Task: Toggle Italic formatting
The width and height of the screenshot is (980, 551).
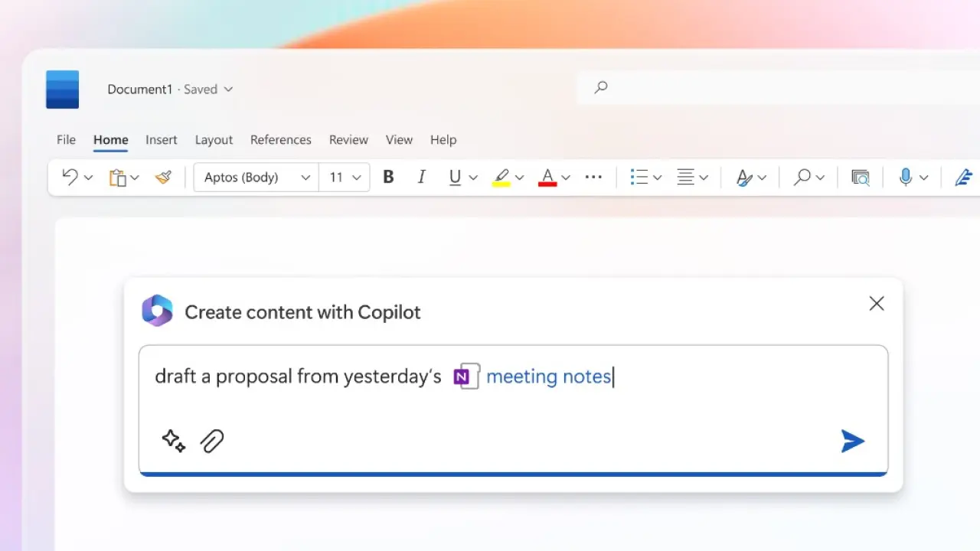Action: pos(421,178)
